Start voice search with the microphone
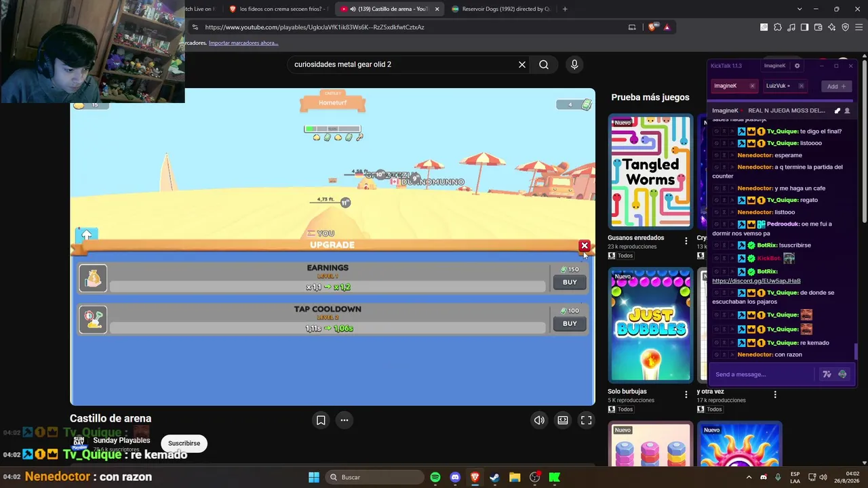This screenshot has width=868, height=488. [x=574, y=64]
